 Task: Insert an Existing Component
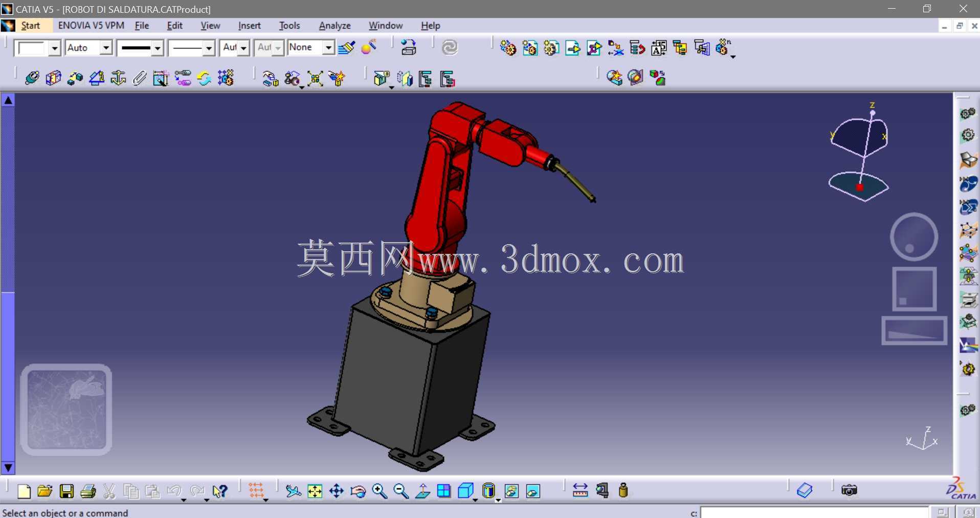coord(572,48)
